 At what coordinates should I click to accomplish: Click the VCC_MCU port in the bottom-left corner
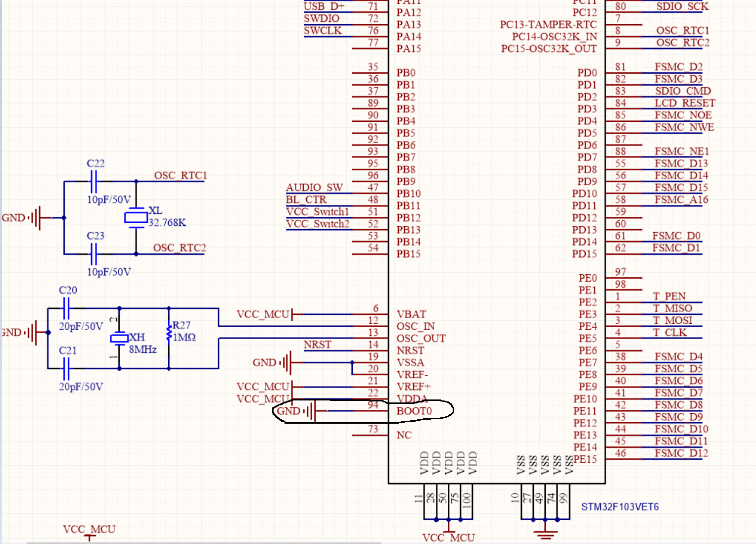pos(89,532)
